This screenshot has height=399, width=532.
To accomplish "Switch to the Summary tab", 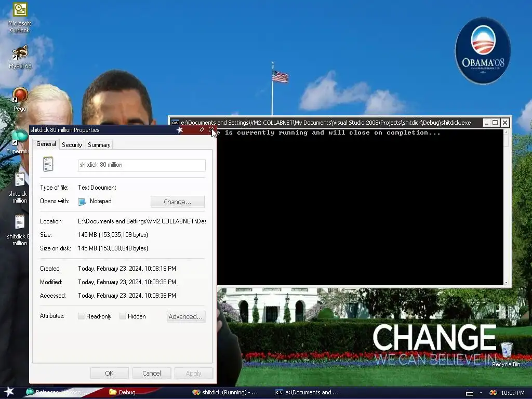I will coord(99,145).
